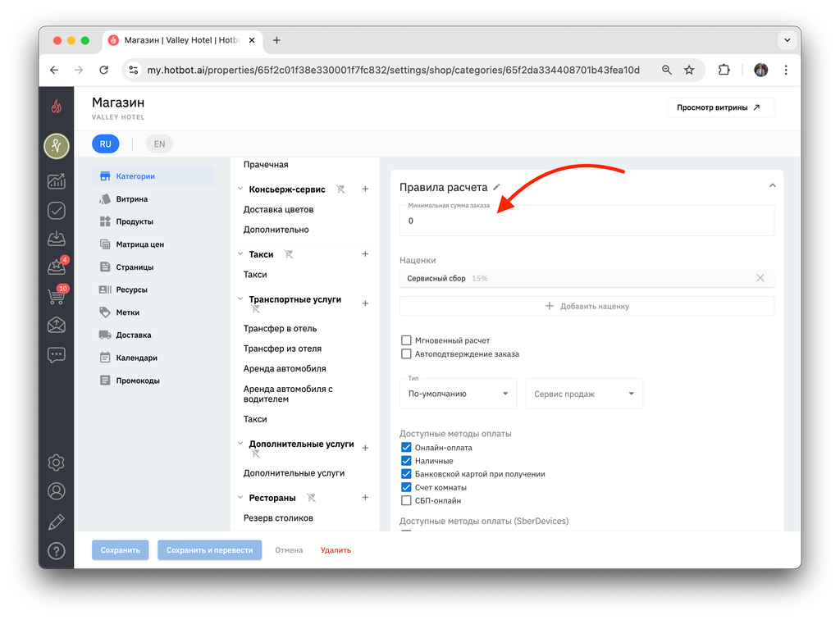Add subcategory to Консьерж-сервис with plus
Viewport: 840px width, 620px height.
pos(365,189)
